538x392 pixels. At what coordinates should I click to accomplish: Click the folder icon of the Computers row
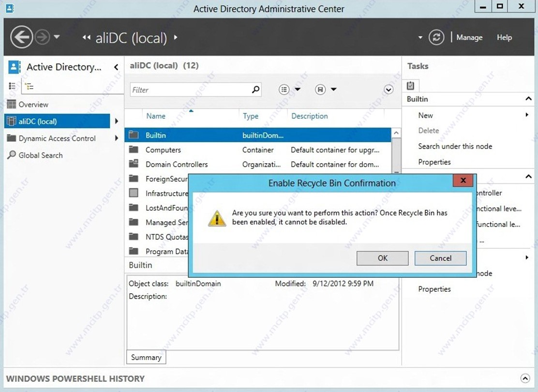[x=134, y=150]
